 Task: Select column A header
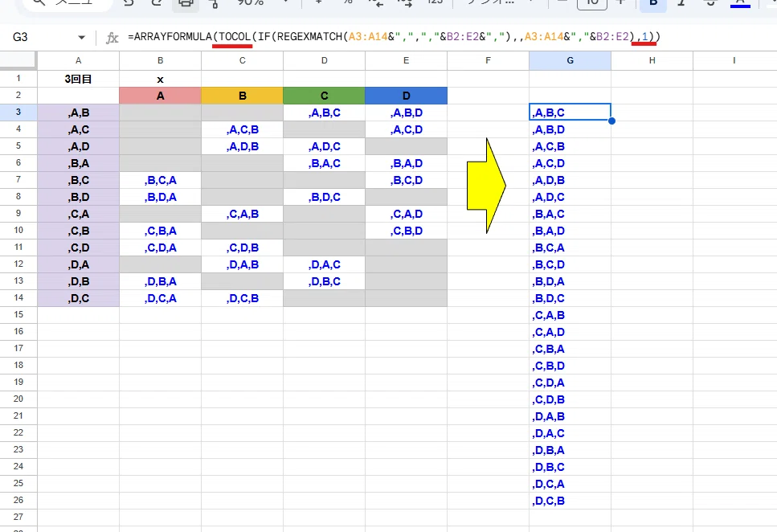[x=78, y=60]
